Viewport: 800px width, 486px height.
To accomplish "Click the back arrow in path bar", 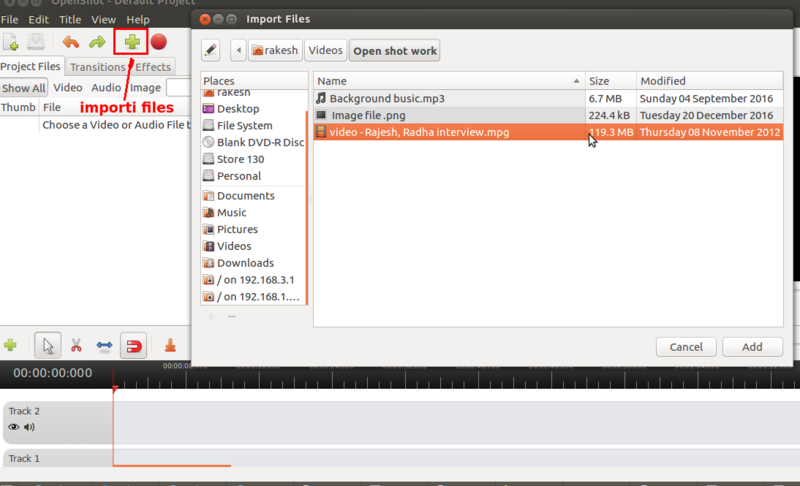I will tap(238, 50).
